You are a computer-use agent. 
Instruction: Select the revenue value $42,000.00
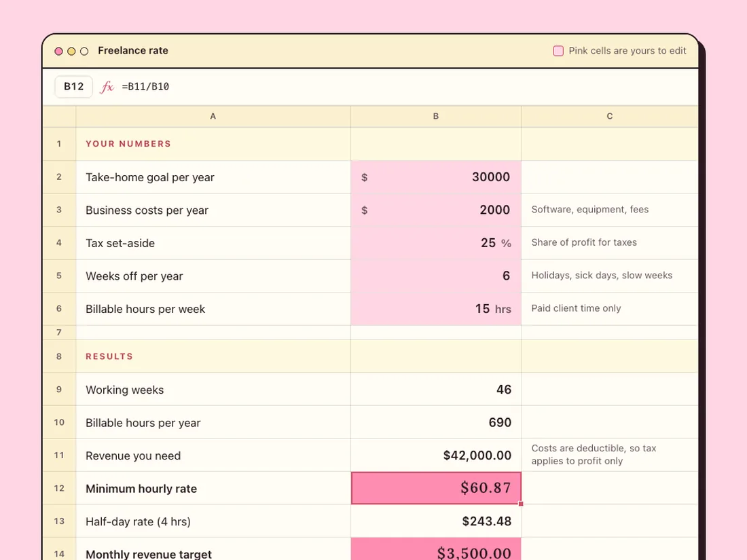(477, 455)
